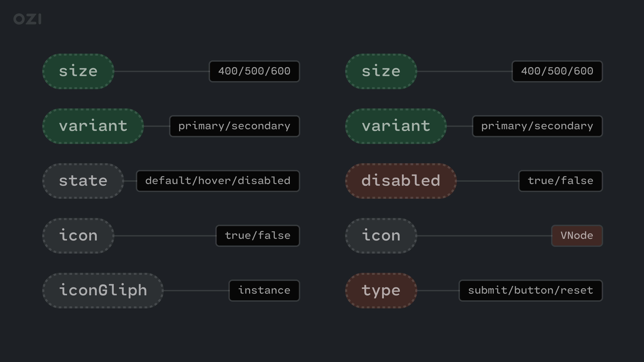Select the icon pill in right column
The image size is (644, 362).
pyautogui.click(x=381, y=236)
